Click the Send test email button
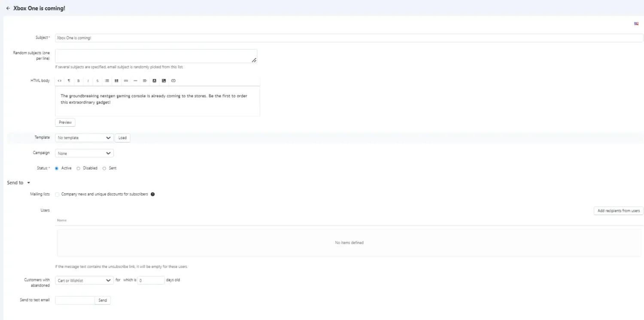Viewport: 644px width, 320px height. coord(103,300)
